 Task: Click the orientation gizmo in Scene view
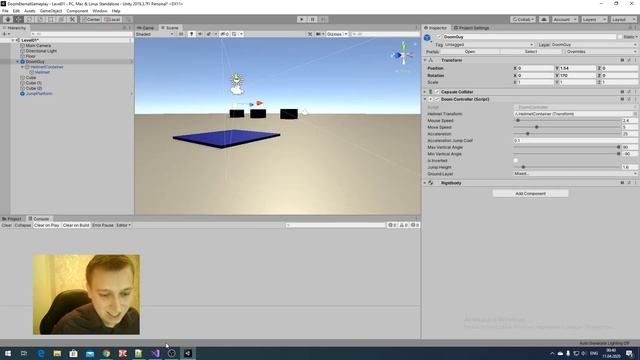pyautogui.click(x=403, y=55)
